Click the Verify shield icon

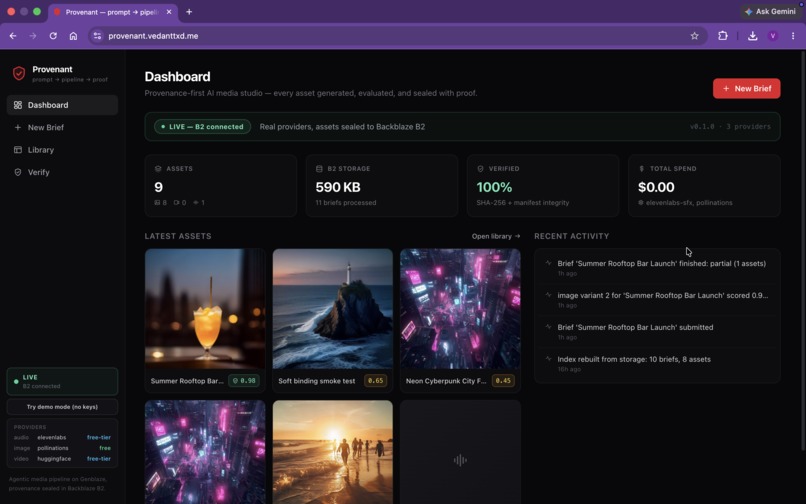point(18,172)
